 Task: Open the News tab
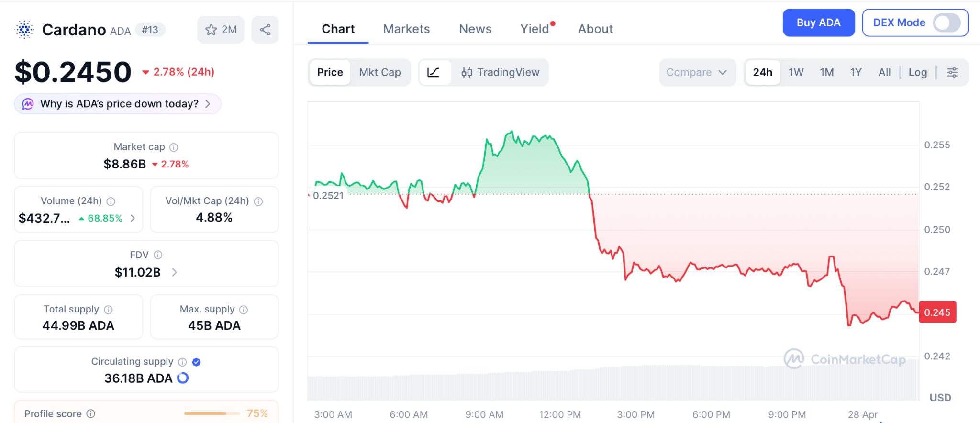[x=475, y=29]
